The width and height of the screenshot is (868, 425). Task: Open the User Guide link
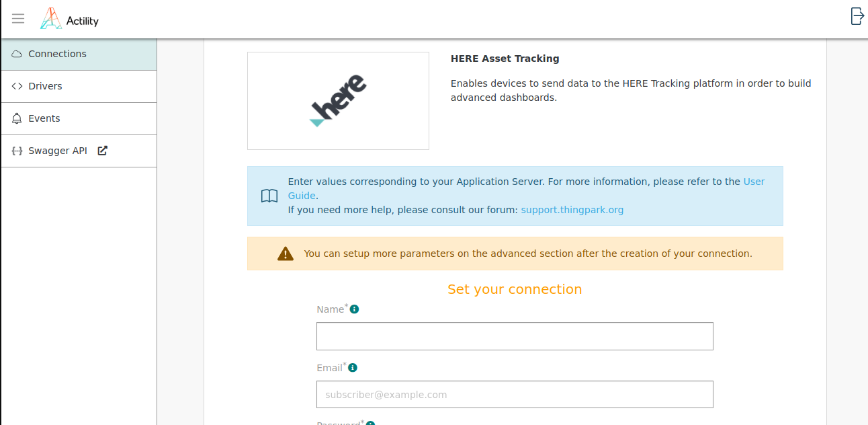(x=754, y=182)
